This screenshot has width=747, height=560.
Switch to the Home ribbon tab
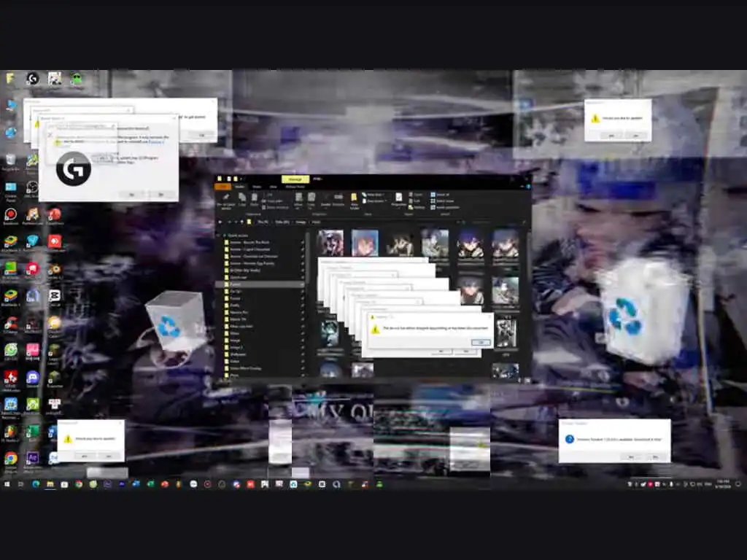pyautogui.click(x=239, y=187)
